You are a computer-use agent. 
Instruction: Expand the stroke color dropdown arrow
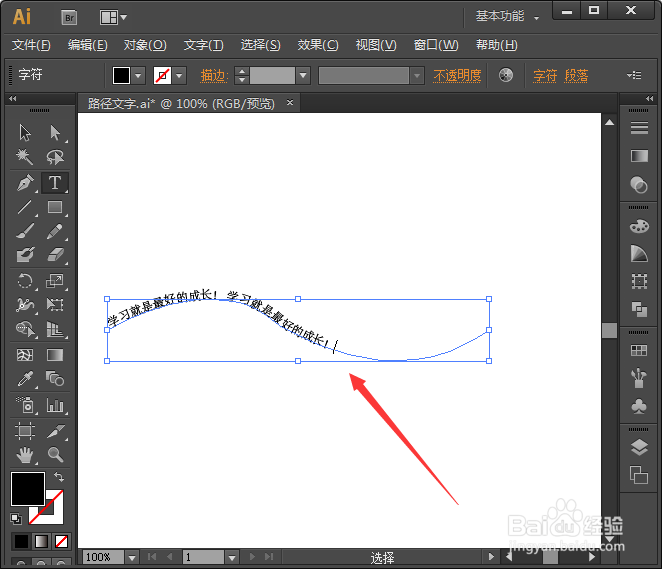[x=179, y=76]
